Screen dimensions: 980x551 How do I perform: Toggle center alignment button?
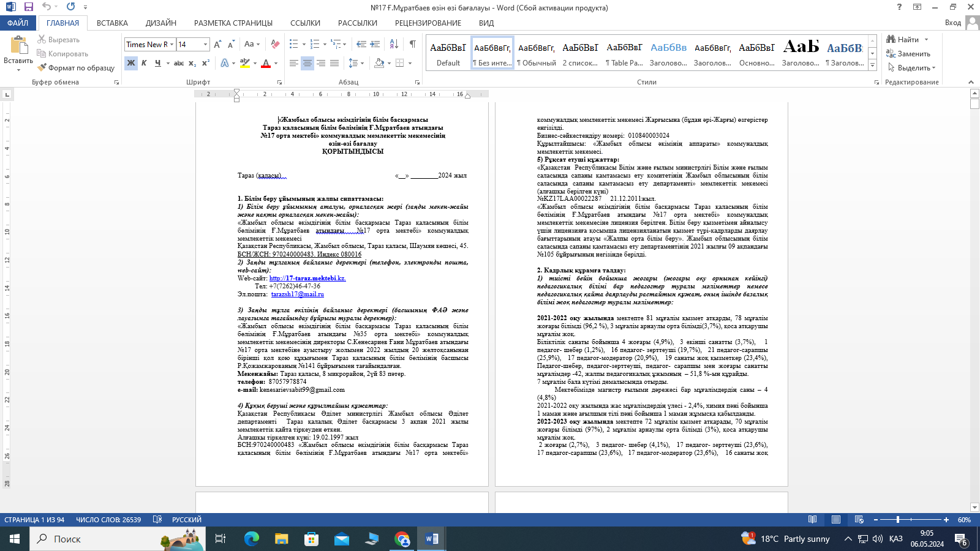(307, 63)
